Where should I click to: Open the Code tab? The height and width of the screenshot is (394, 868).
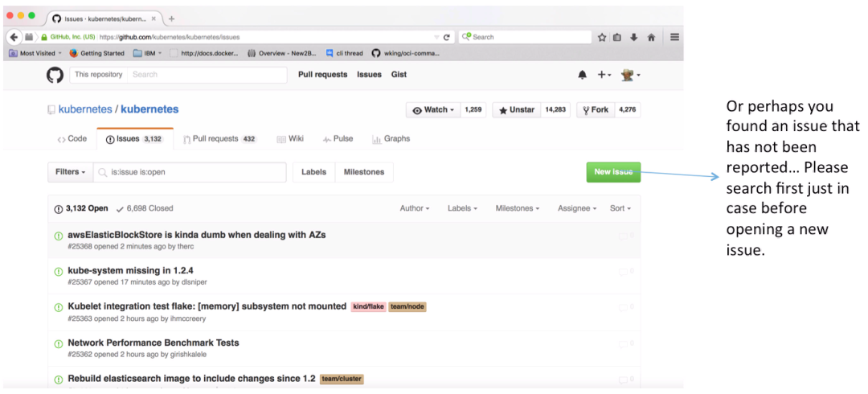pos(72,139)
